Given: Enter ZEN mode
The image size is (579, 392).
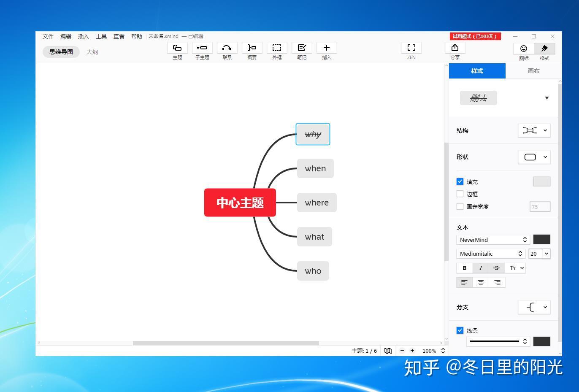Looking at the screenshot, I should (x=411, y=48).
